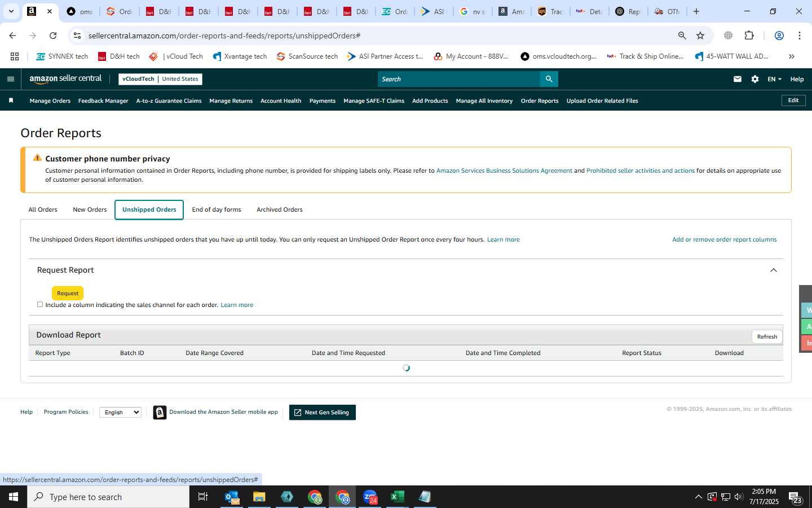Click the zoom magnifier in address bar
The image size is (812, 508).
pos(682,36)
